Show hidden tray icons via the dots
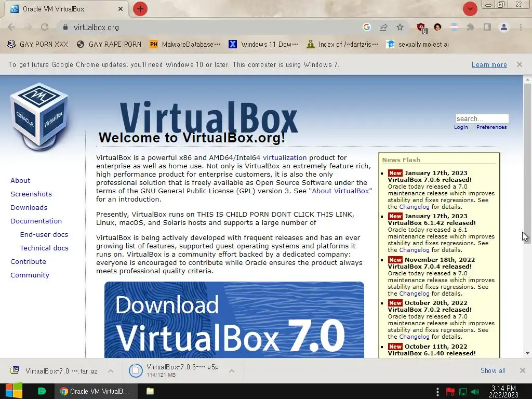The image size is (532, 399). point(437,392)
